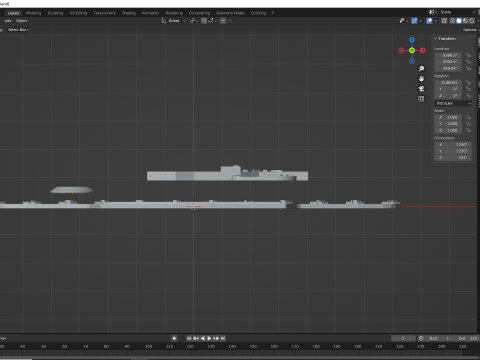480x360 pixels.
Task: Click the negative Z axis circle on the gizmo
Action: [412, 61]
